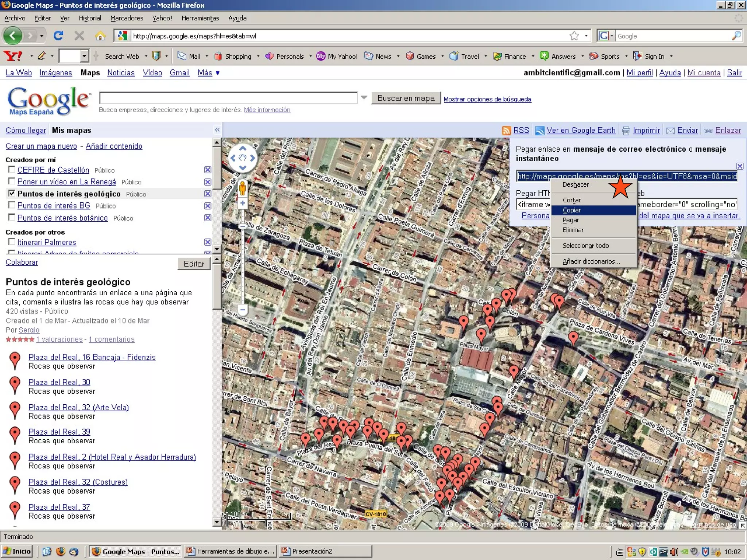Viewport: 747px width, 560px height.
Task: Click the RSS feed icon
Action: point(506,131)
